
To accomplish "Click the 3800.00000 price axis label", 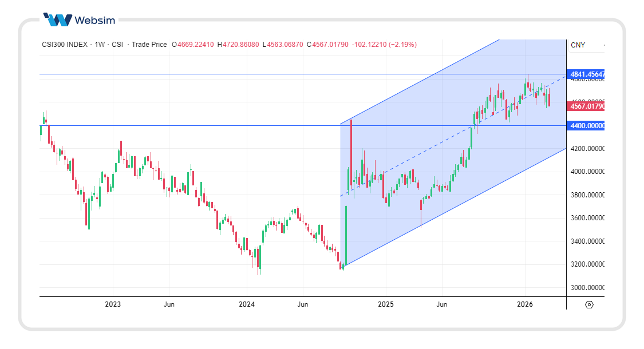I will point(587,195).
